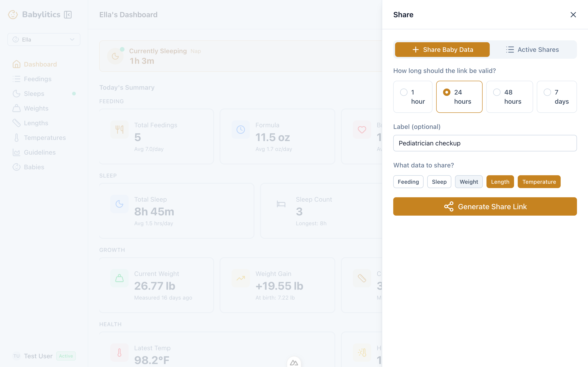Open Lengths via the ruler icon
The height and width of the screenshot is (367, 588).
(17, 123)
